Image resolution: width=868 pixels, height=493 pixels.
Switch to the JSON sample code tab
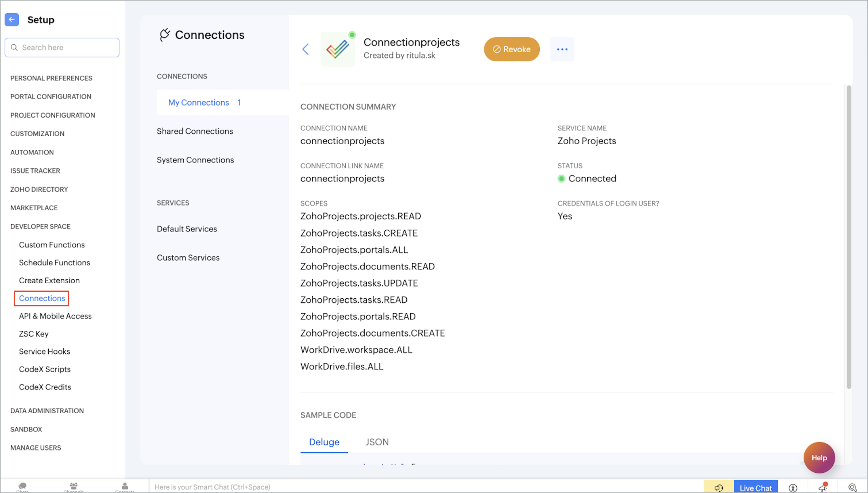[377, 442]
